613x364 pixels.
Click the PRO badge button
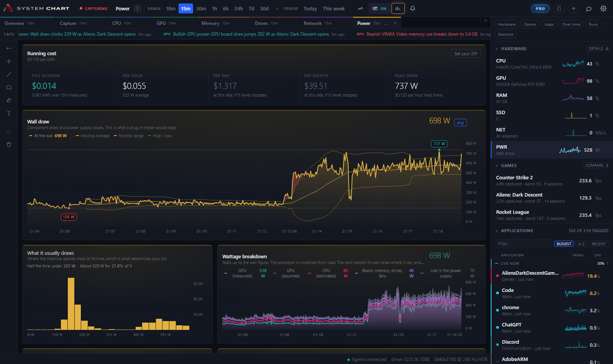click(x=540, y=8)
